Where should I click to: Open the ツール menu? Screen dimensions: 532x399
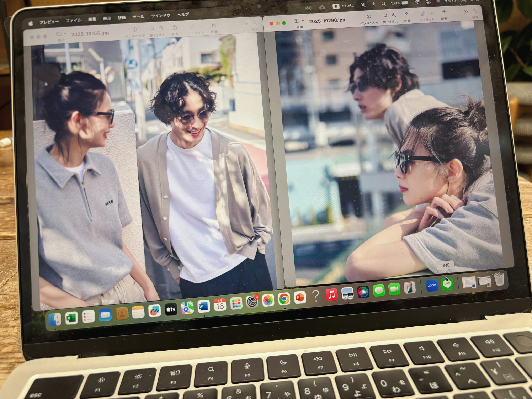pos(138,17)
